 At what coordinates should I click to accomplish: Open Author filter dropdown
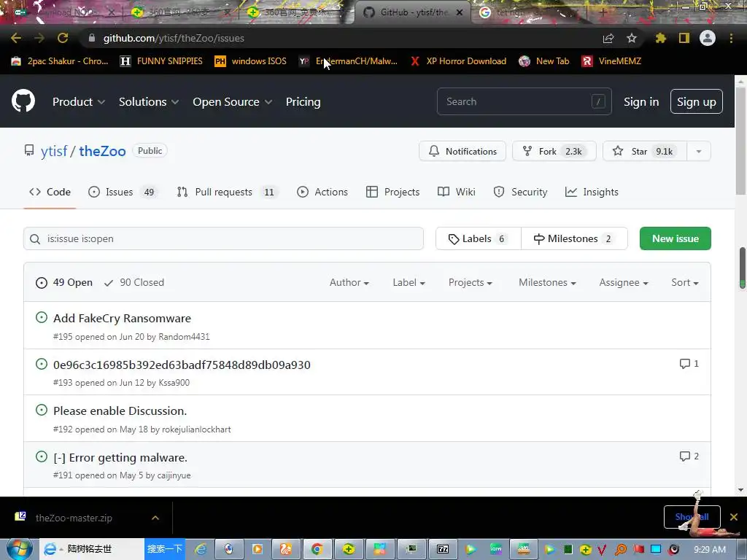point(349,282)
